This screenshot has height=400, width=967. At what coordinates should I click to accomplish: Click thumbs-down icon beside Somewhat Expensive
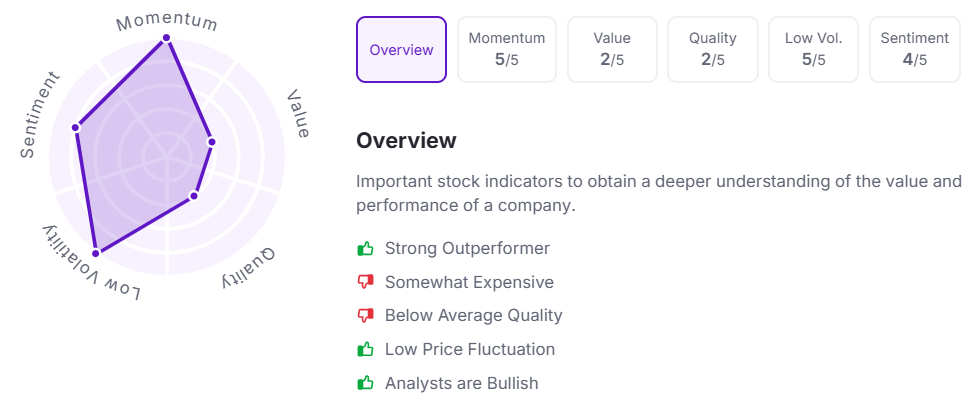click(365, 282)
